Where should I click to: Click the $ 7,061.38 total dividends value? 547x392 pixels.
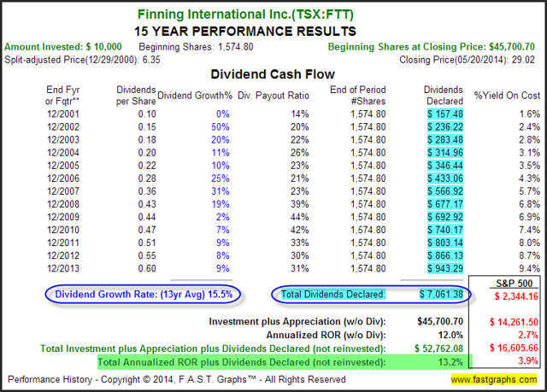pos(441,295)
